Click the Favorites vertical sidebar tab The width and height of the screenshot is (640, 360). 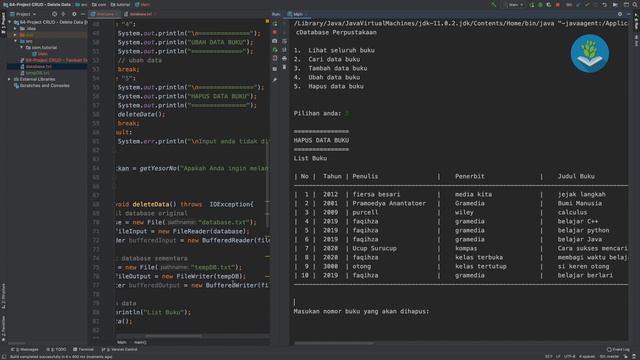pos(3,328)
